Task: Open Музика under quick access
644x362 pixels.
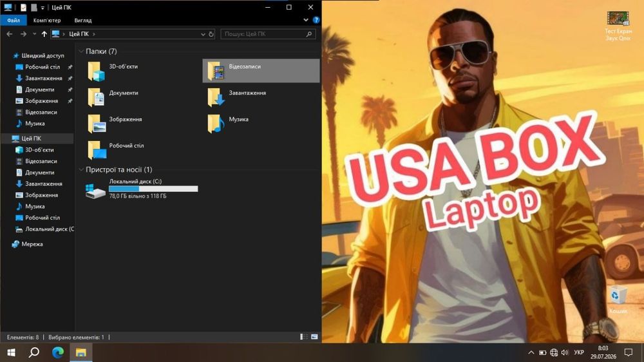Action: (35, 123)
